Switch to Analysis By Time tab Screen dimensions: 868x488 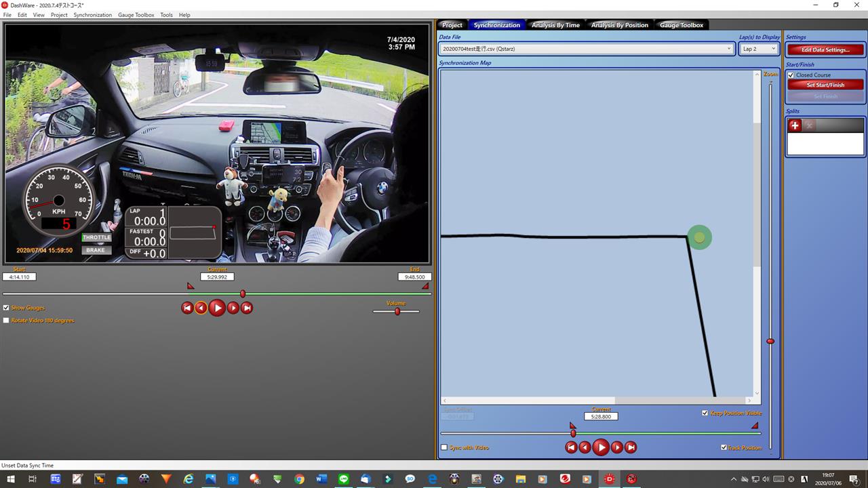pyautogui.click(x=555, y=25)
